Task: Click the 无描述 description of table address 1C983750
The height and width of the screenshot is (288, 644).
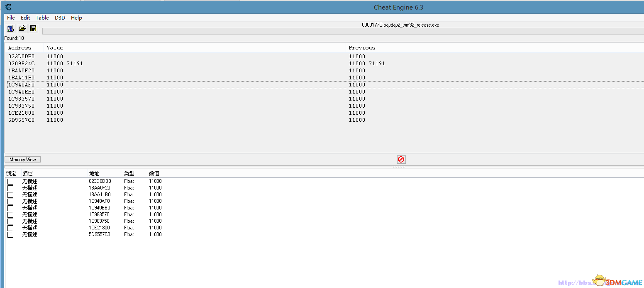Action: pos(30,221)
